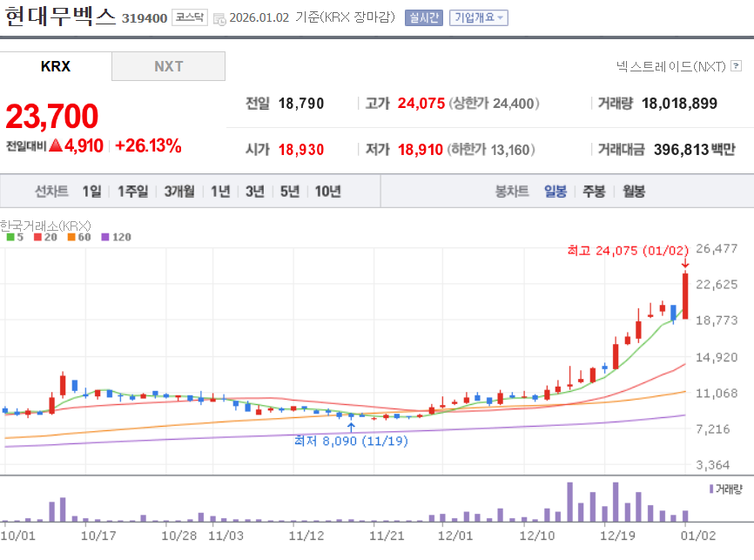Screen dimensions: 754x560
Task: Click the previous close value 18,790
Action: tap(301, 104)
